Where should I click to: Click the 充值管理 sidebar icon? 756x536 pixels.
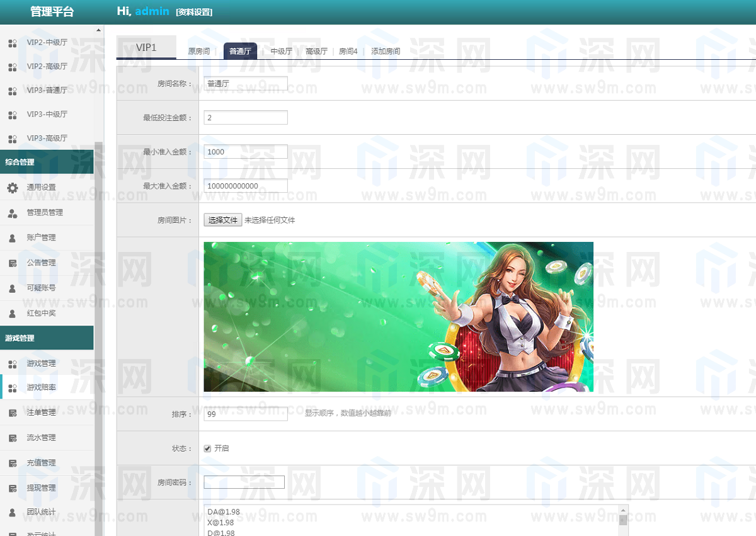13,463
